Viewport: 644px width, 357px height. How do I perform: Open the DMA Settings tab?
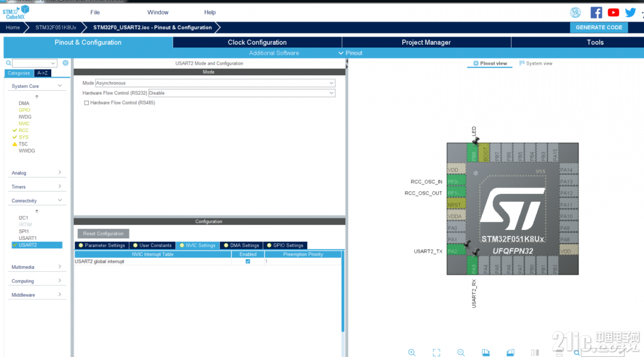tap(241, 245)
